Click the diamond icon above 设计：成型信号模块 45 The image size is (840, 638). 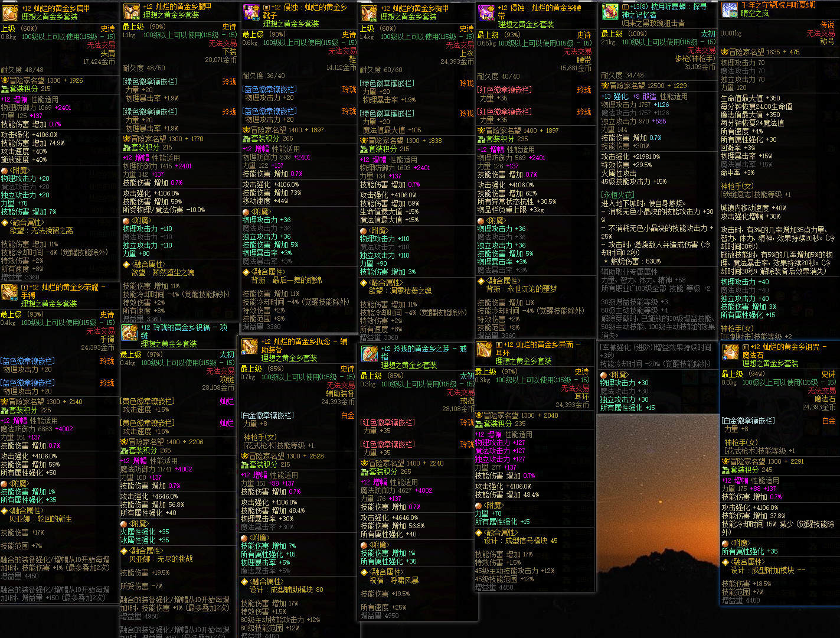[479, 533]
